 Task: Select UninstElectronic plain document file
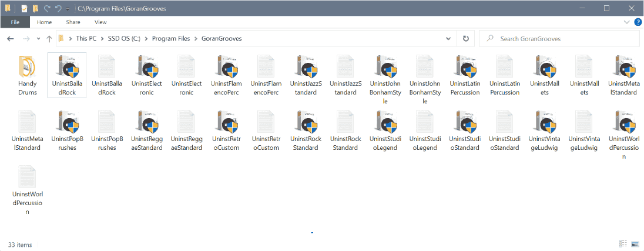pyautogui.click(x=186, y=75)
